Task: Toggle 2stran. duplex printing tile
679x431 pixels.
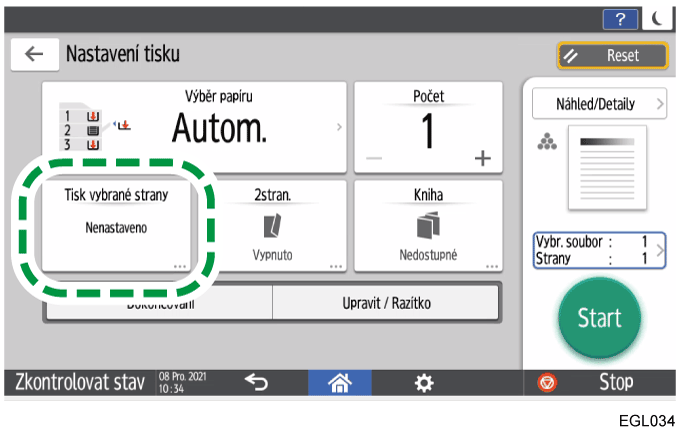Action: point(272,225)
